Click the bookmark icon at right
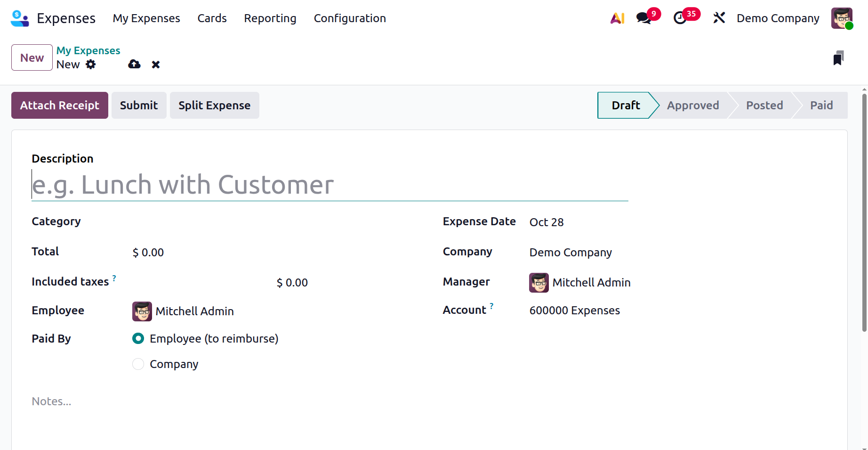This screenshot has width=868, height=450. [838, 58]
